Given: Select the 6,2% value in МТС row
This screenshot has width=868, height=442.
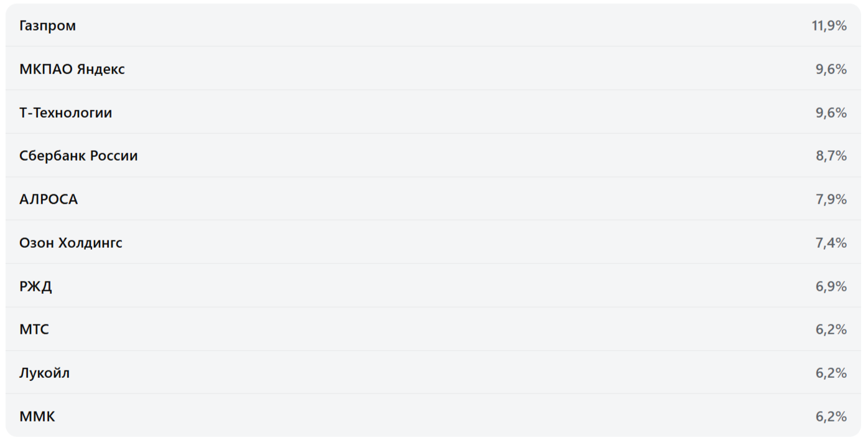Looking at the screenshot, I should click(831, 329).
